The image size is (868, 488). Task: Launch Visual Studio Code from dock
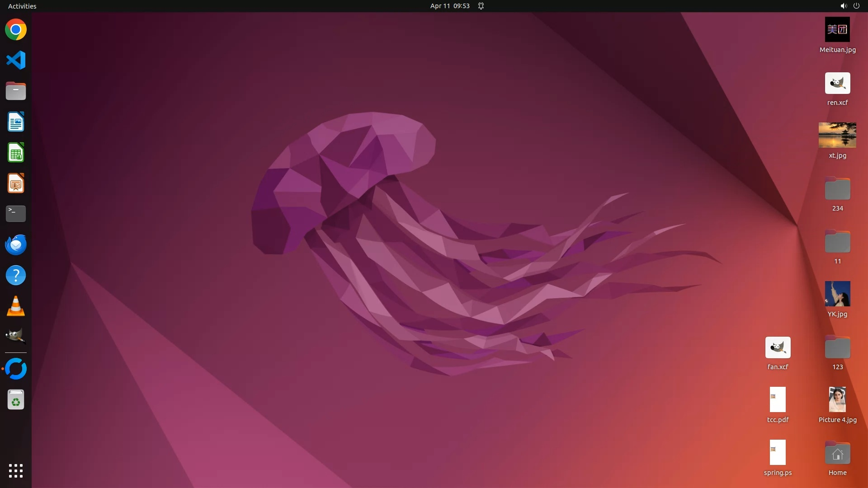(x=16, y=60)
